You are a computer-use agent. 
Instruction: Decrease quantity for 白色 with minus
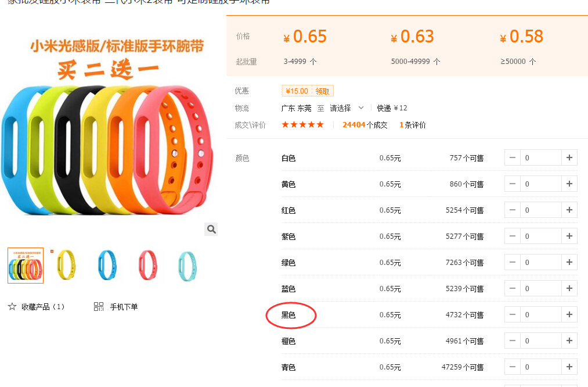point(512,157)
